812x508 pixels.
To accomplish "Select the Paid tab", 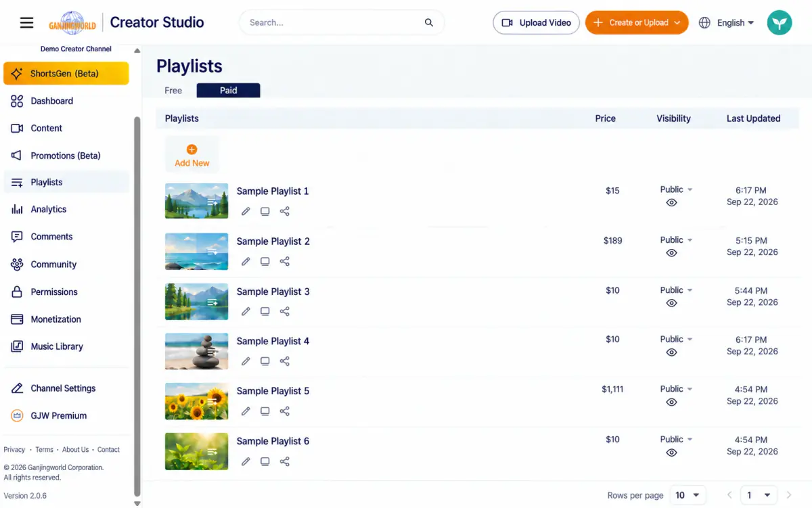I will [x=229, y=90].
